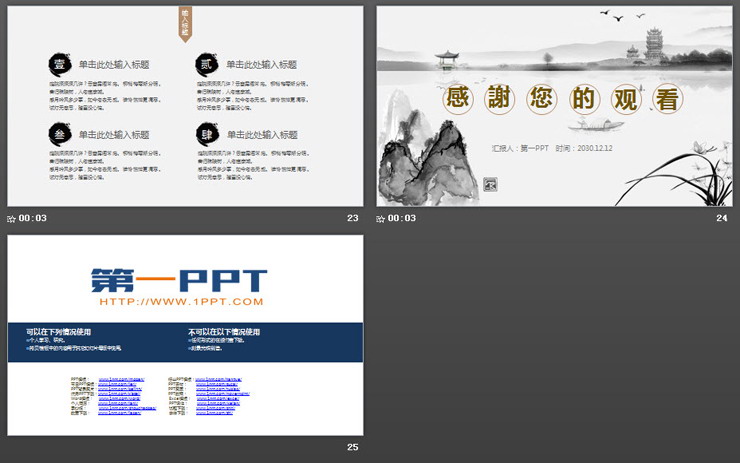Click the transition star icon under slide 23
The height and width of the screenshot is (463, 740).
pyautogui.click(x=11, y=219)
